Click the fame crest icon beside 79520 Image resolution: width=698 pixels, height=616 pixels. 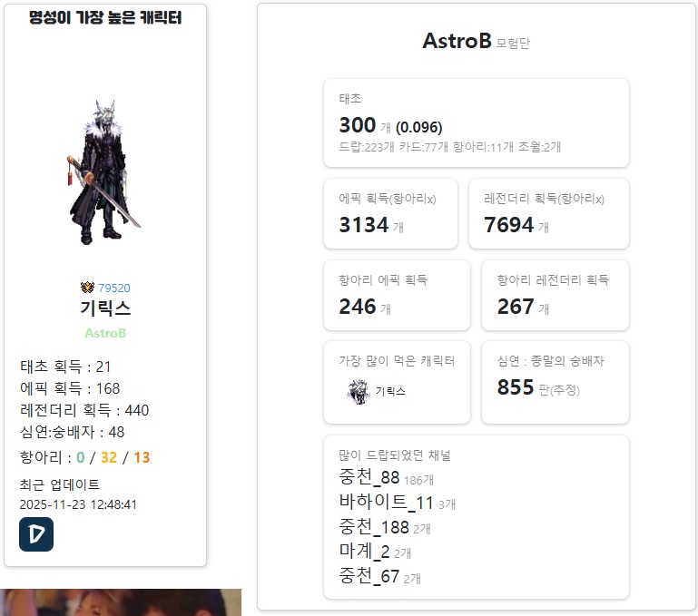[87, 288]
